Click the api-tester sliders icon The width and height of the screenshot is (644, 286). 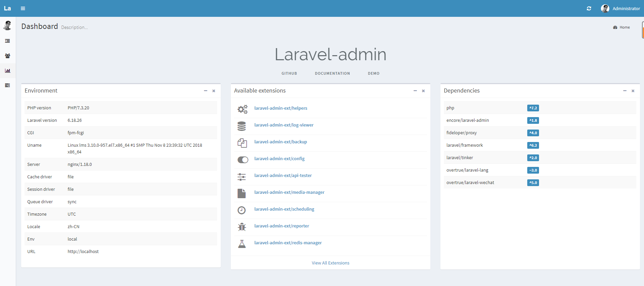242,177
